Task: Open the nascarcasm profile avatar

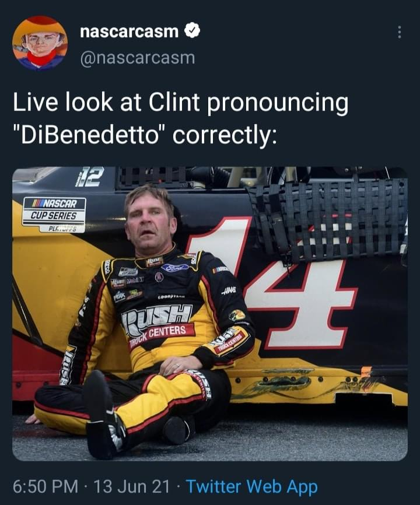Action: tap(40, 43)
